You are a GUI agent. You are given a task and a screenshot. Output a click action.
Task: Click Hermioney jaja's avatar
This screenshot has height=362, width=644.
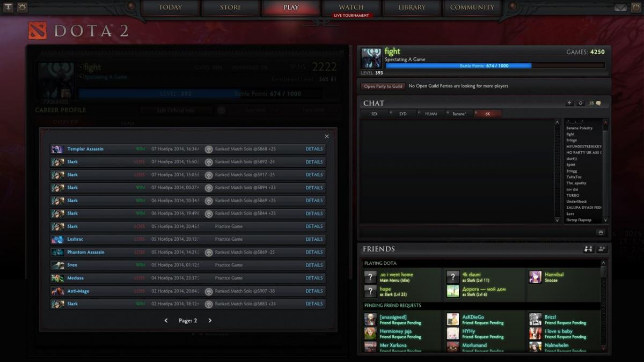[x=370, y=334]
